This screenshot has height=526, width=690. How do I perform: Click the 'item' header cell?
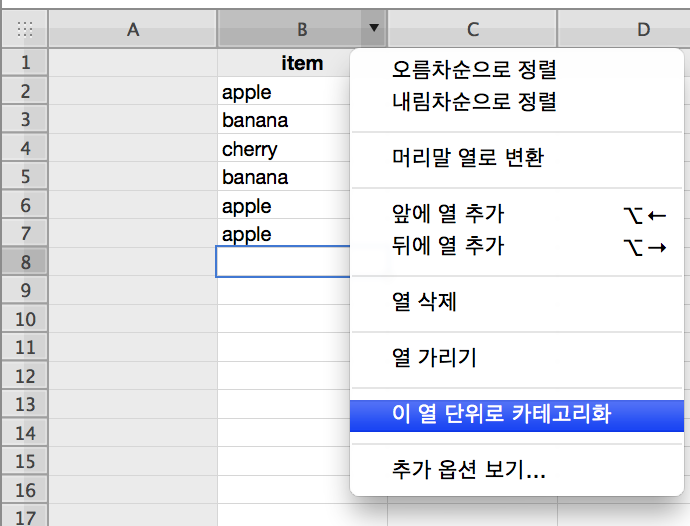point(283,63)
